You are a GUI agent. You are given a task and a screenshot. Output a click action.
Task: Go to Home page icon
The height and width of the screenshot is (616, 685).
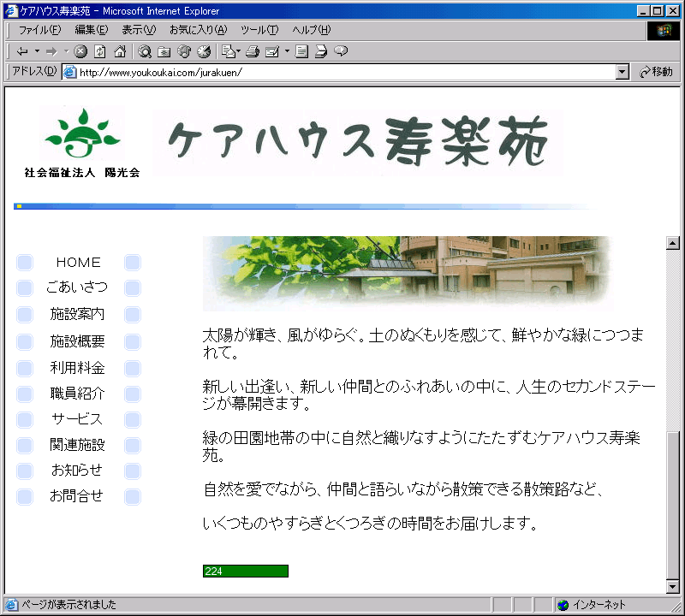click(x=120, y=51)
